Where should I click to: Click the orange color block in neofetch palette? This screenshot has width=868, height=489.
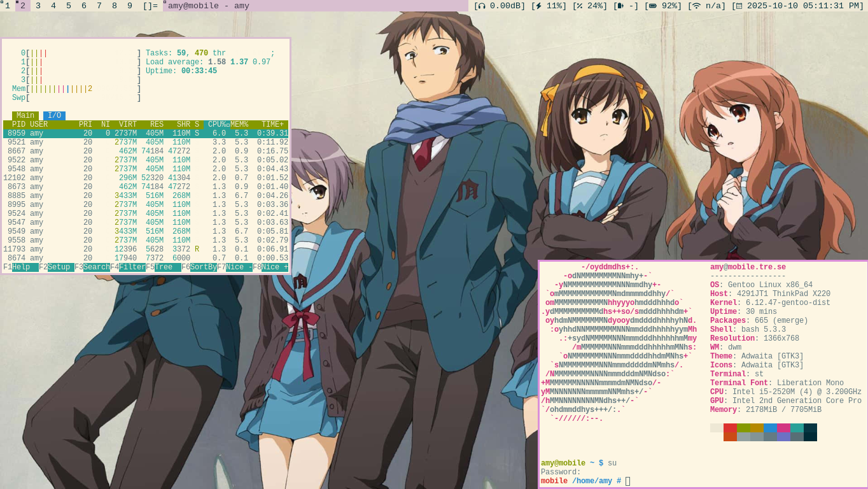730,437
